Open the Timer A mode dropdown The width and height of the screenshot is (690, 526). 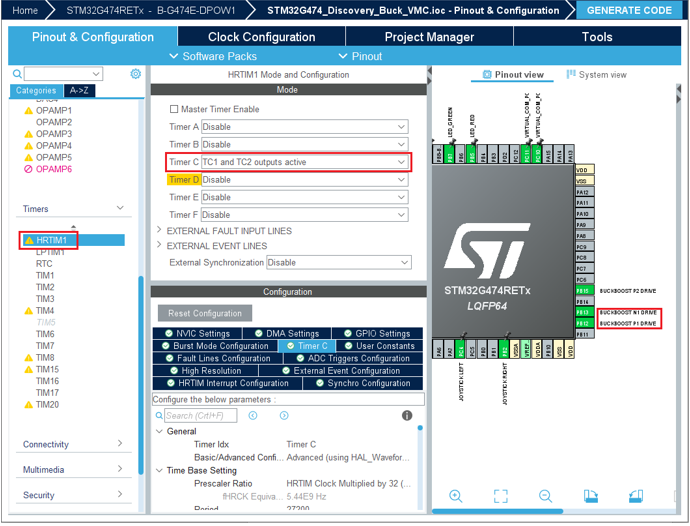tap(305, 127)
